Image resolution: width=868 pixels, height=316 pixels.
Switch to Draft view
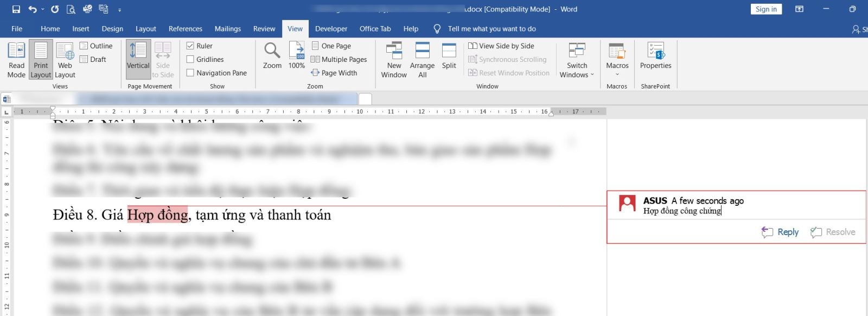click(x=93, y=59)
